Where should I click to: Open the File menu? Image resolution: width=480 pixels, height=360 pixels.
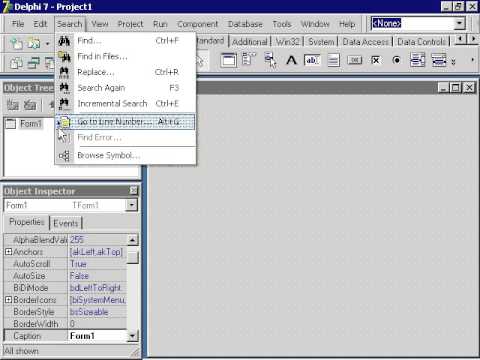pos(18,24)
